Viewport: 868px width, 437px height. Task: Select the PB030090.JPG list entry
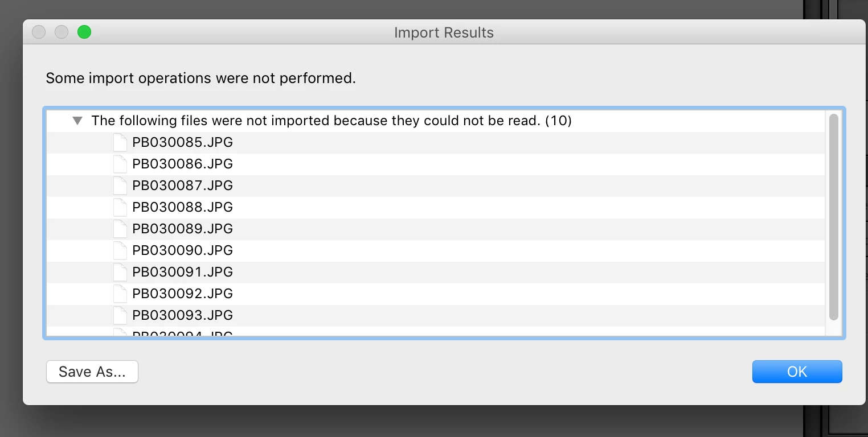pyautogui.click(x=182, y=250)
